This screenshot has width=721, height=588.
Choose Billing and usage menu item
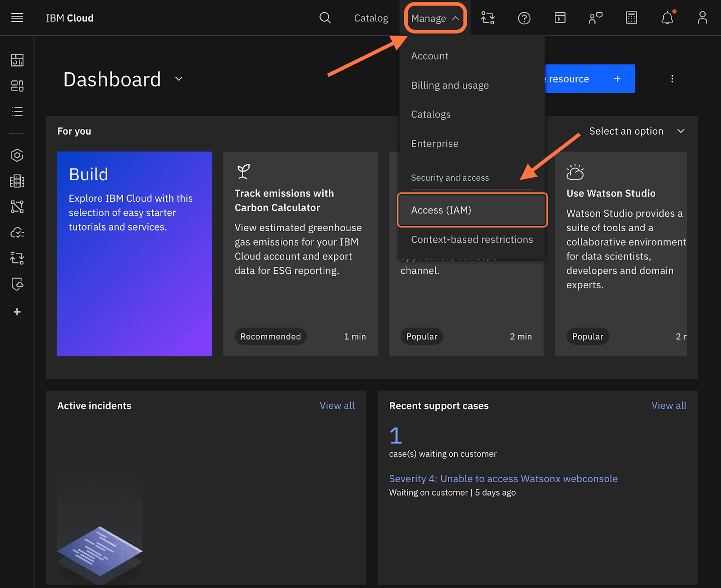[450, 85]
